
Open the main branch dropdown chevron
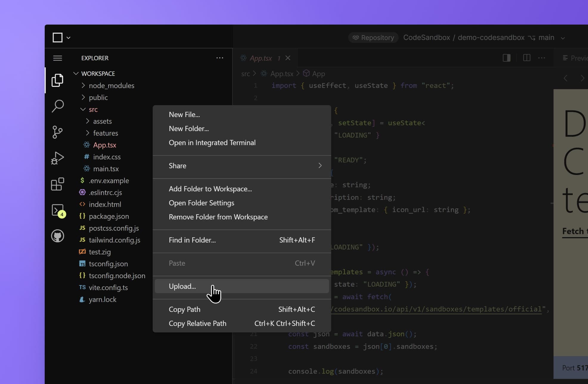563,38
